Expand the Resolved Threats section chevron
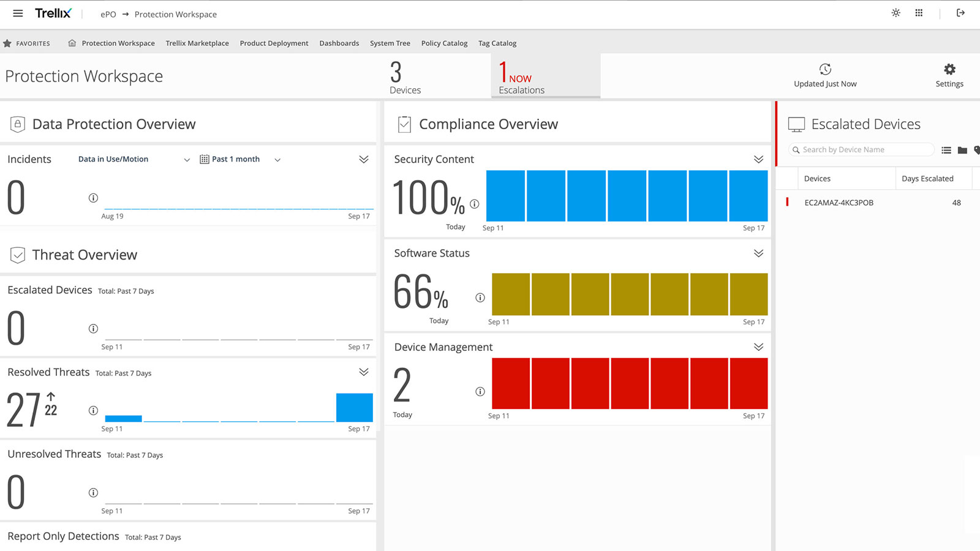 [364, 372]
